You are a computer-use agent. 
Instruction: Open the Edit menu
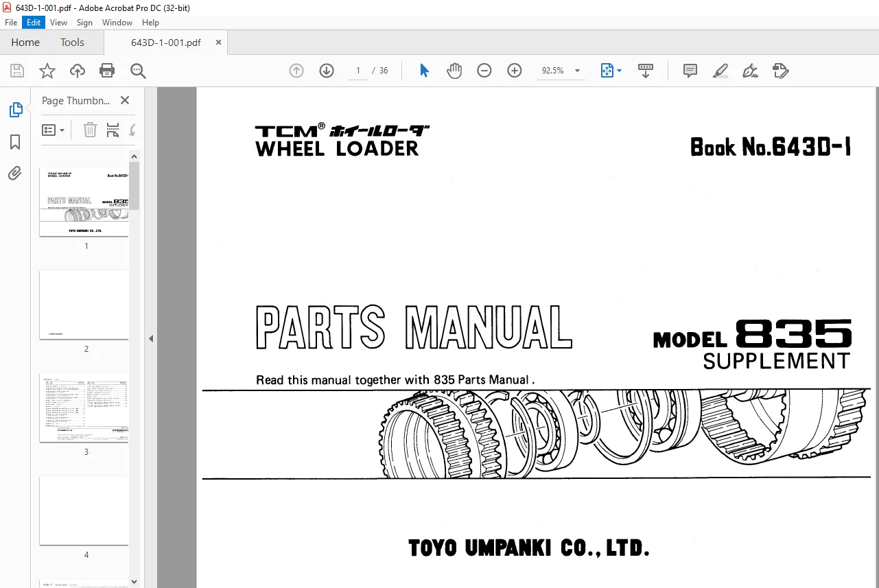click(x=34, y=23)
